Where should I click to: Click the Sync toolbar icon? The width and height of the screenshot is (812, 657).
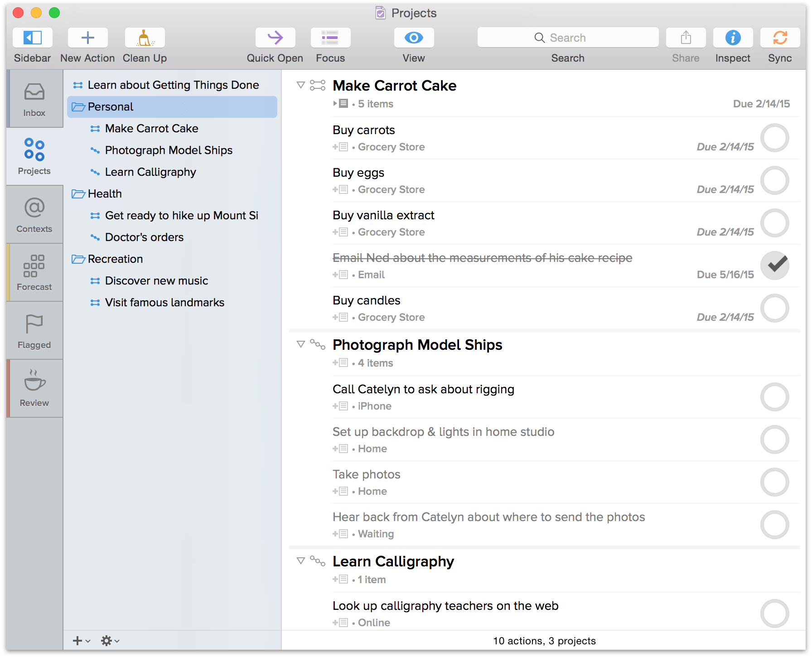[780, 38]
